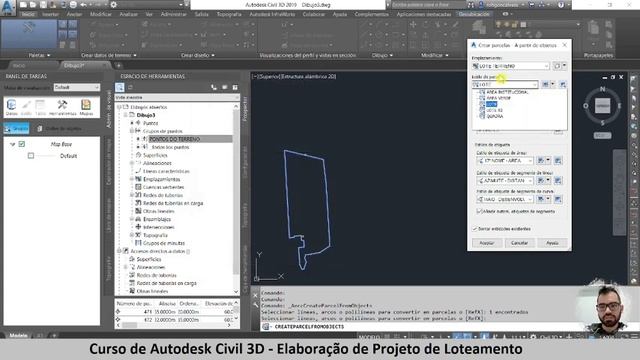Open the Insertar ribbon tab
The image size is (640, 360).
tap(51, 14)
